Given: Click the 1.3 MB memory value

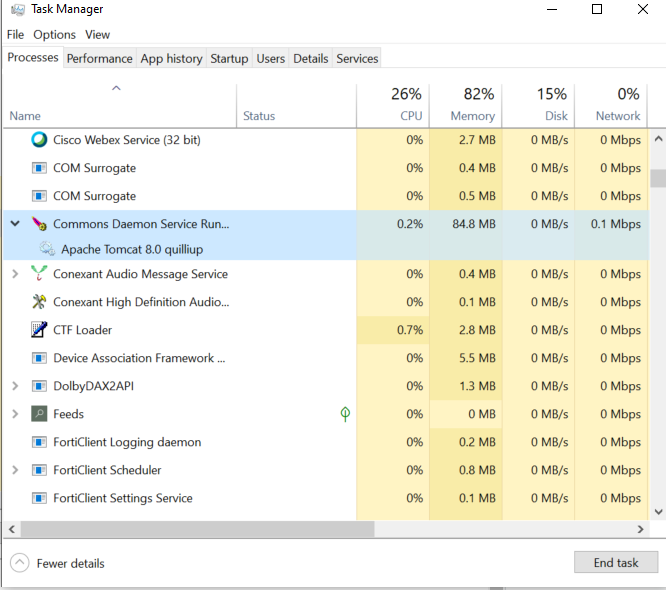Looking at the screenshot, I should (477, 386).
